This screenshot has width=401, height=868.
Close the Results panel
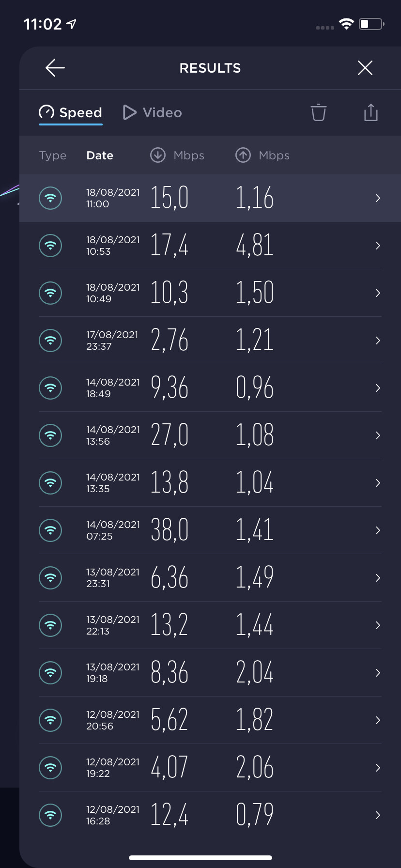[365, 68]
